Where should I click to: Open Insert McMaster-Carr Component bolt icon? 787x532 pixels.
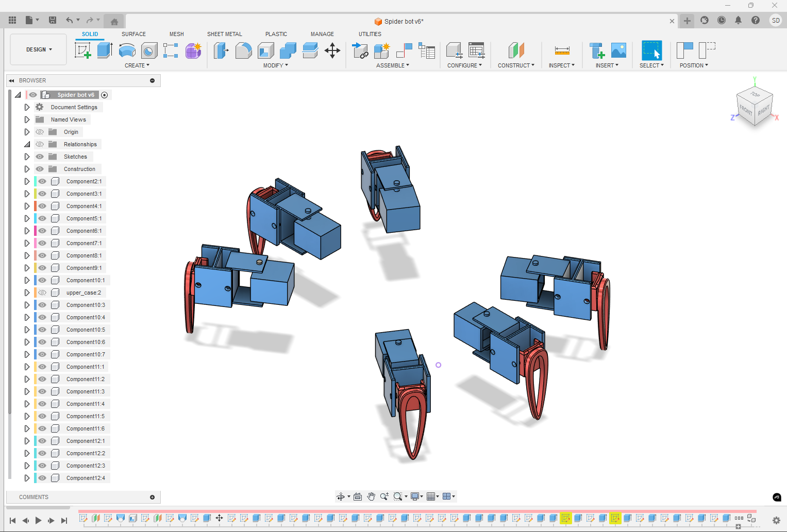(597, 50)
